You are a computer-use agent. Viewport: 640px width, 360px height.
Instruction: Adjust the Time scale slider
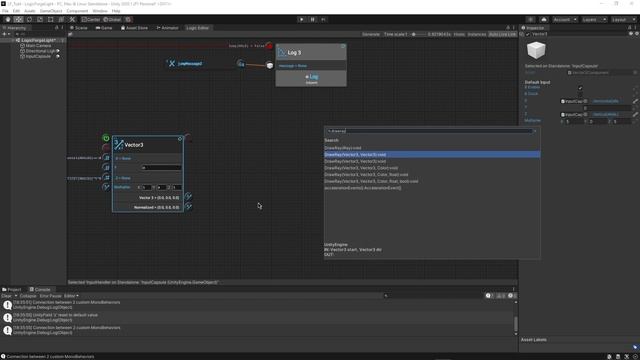click(418, 34)
